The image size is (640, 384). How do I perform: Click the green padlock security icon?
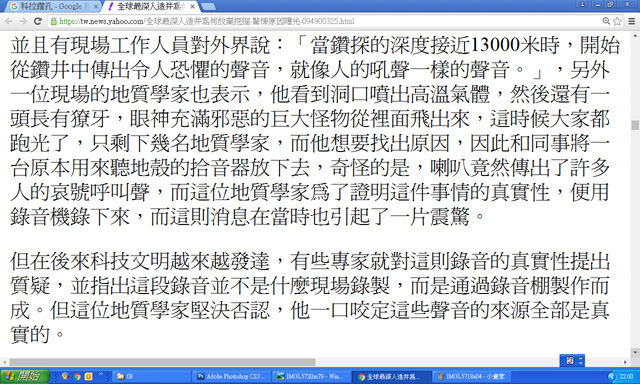tap(53, 21)
